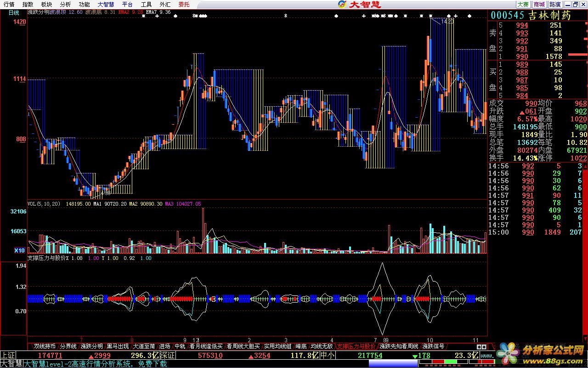Select the 涨跌先知看周线 indicator tab

[399, 346]
